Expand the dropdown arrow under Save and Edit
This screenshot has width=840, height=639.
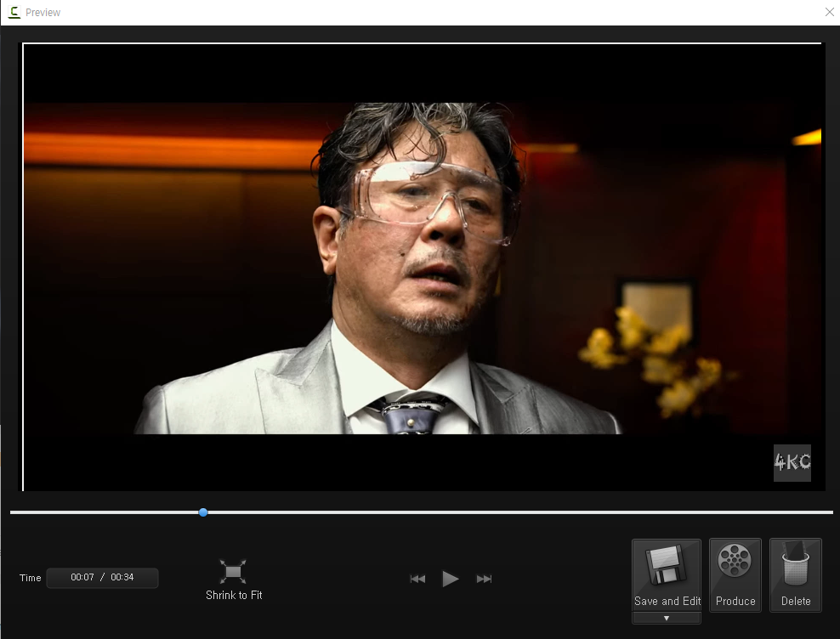pos(667,618)
